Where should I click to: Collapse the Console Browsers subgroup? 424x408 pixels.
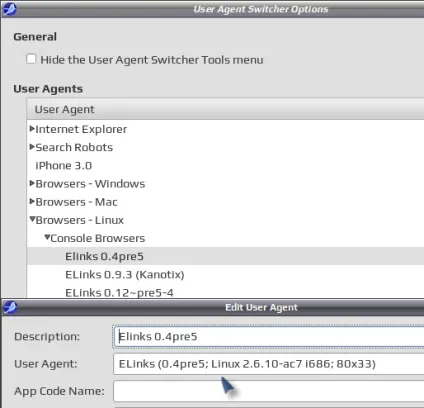(47, 237)
